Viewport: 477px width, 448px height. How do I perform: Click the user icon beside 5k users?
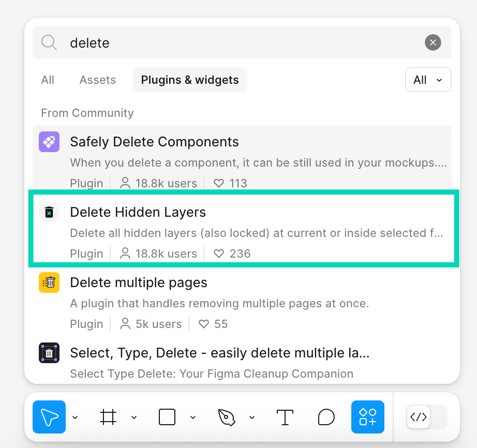125,324
